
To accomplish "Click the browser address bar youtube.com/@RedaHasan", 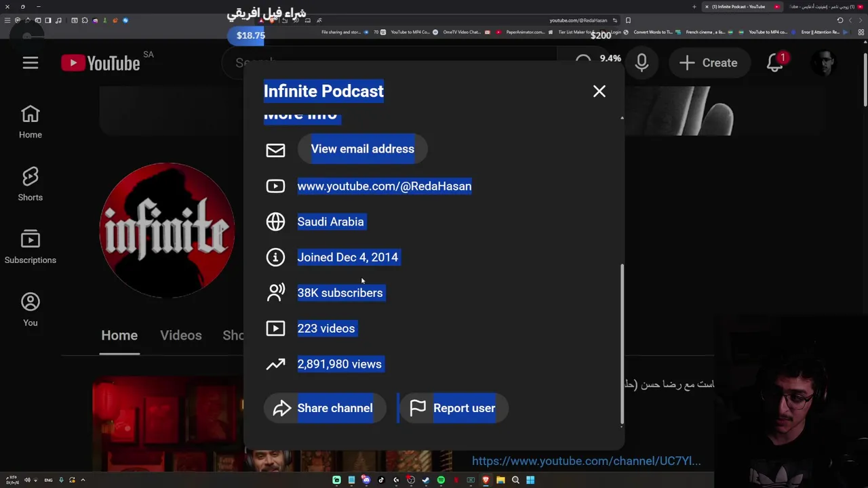I will pos(578,20).
